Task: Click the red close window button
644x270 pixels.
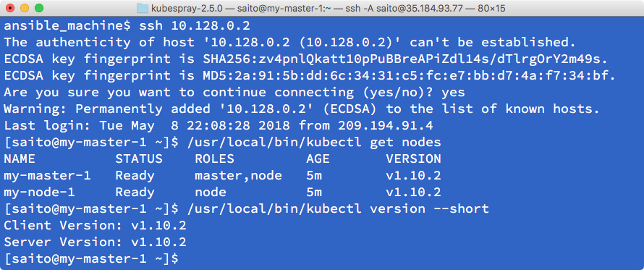Action: coord(11,8)
